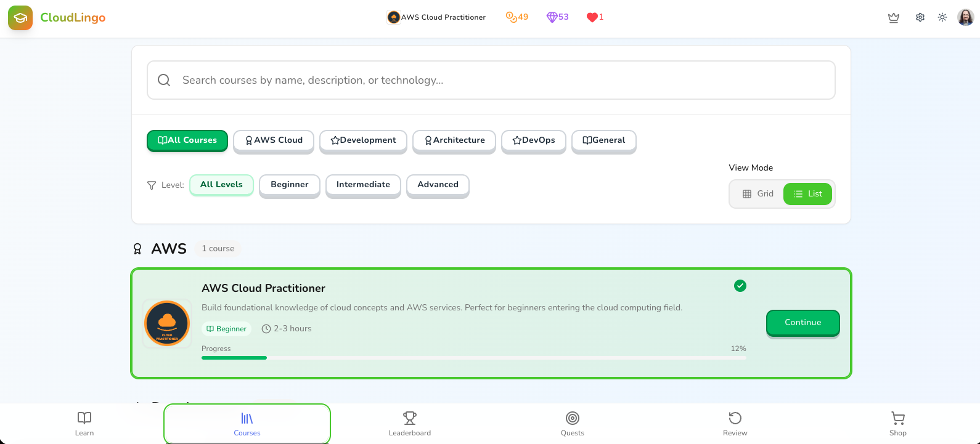The image size is (980, 444).
Task: Open the CloudLingo home link text
Action: pyautogui.click(x=73, y=18)
